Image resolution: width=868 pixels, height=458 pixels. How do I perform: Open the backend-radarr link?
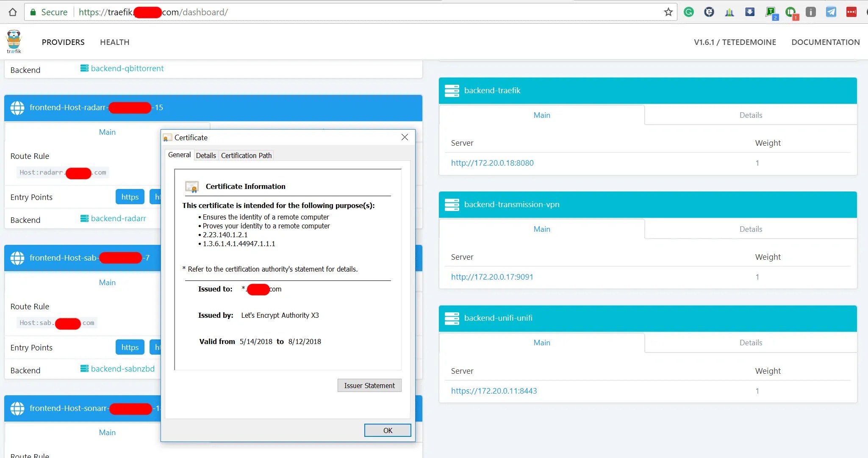click(x=118, y=218)
